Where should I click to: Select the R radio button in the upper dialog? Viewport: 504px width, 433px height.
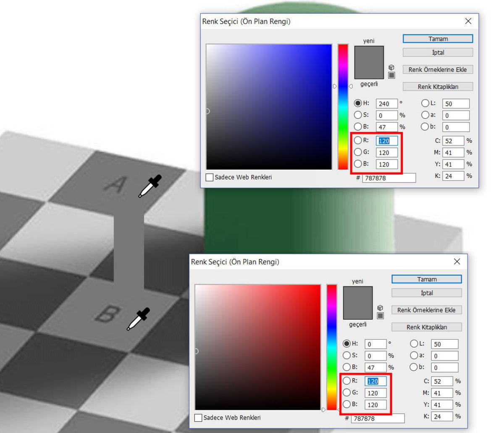click(358, 140)
